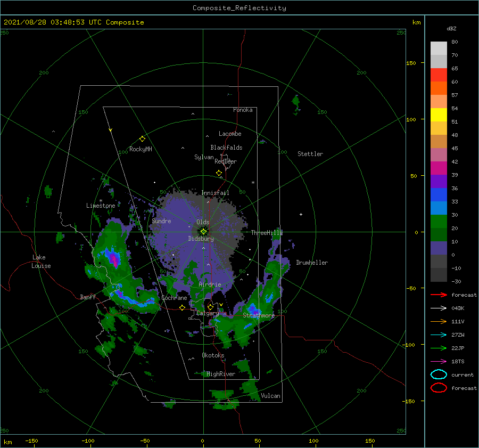Click the Sylvan label
This screenshot has width=479, height=448.
pos(204,157)
